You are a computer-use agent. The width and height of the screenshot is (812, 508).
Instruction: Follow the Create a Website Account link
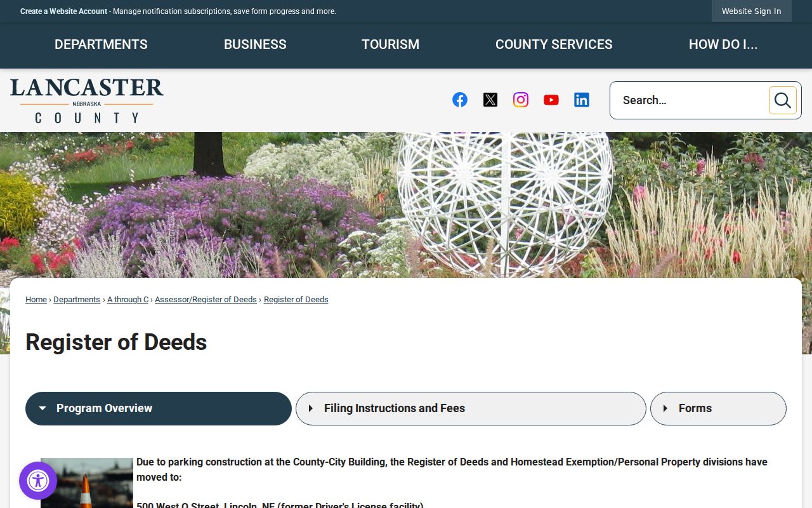click(63, 11)
